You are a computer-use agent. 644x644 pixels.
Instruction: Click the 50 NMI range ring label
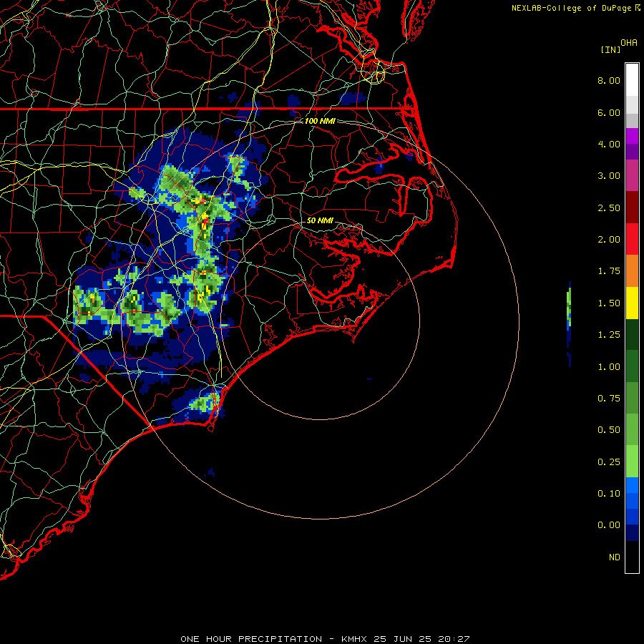coord(320,220)
